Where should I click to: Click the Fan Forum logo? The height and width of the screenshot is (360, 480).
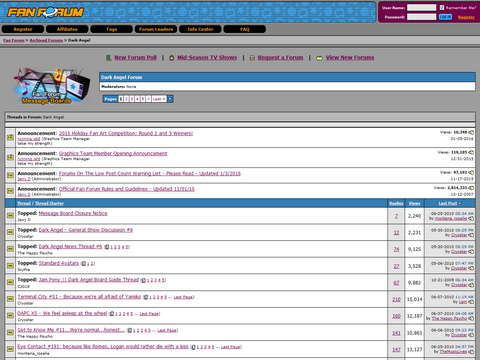pyautogui.click(x=45, y=12)
